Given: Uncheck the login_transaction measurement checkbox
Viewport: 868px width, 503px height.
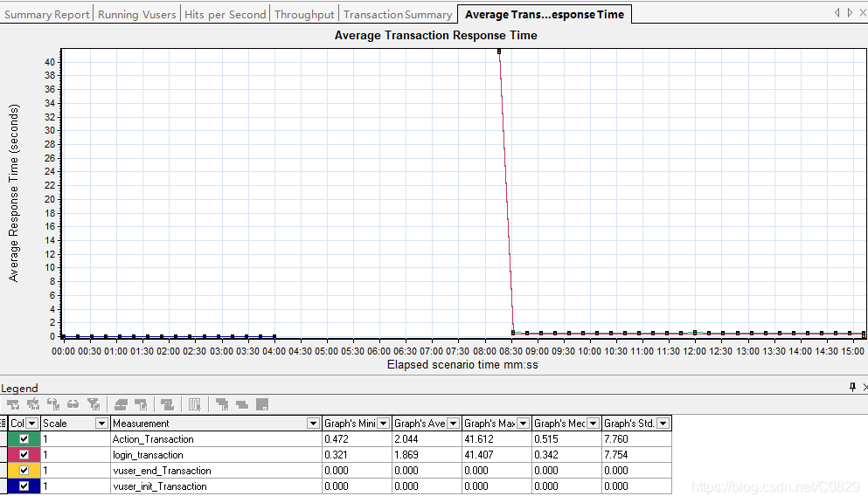Looking at the screenshot, I should click(x=24, y=455).
